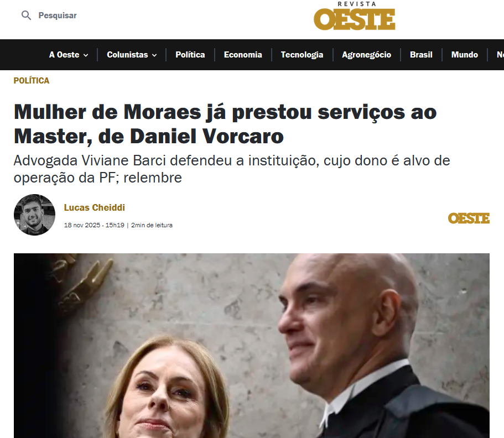Viewport: 504px width, 438px height.
Task: Switch to the Mundo section
Action: (465, 55)
